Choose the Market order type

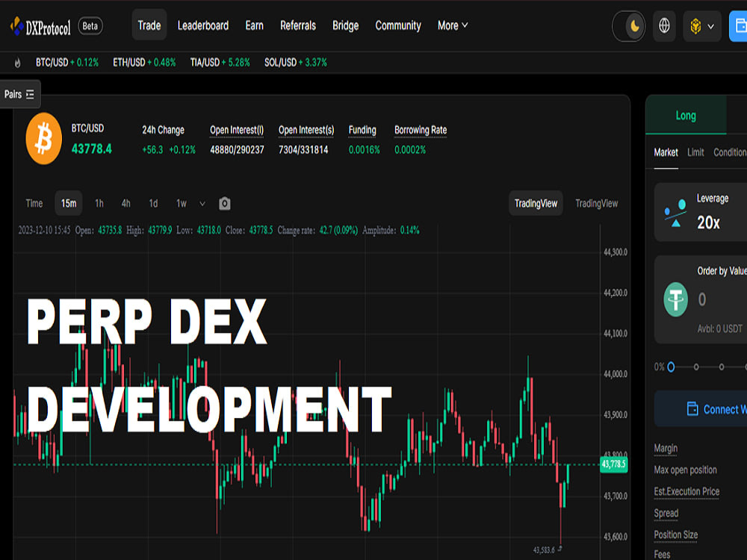click(666, 152)
